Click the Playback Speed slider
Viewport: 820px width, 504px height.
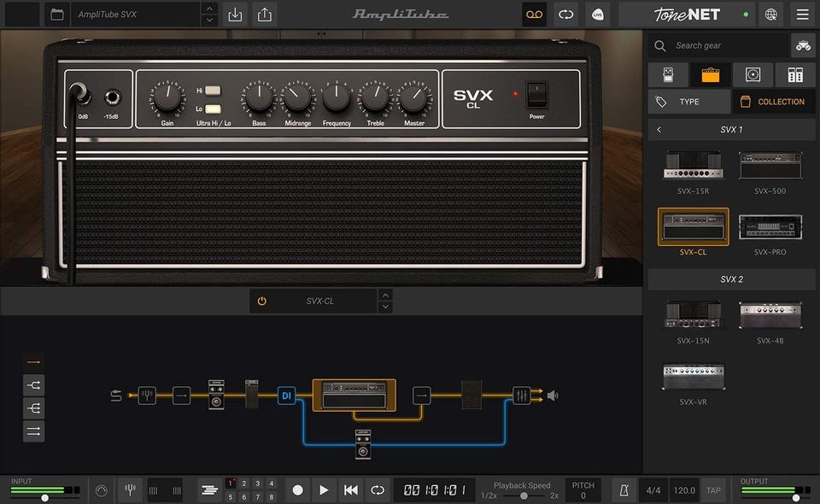523,495
